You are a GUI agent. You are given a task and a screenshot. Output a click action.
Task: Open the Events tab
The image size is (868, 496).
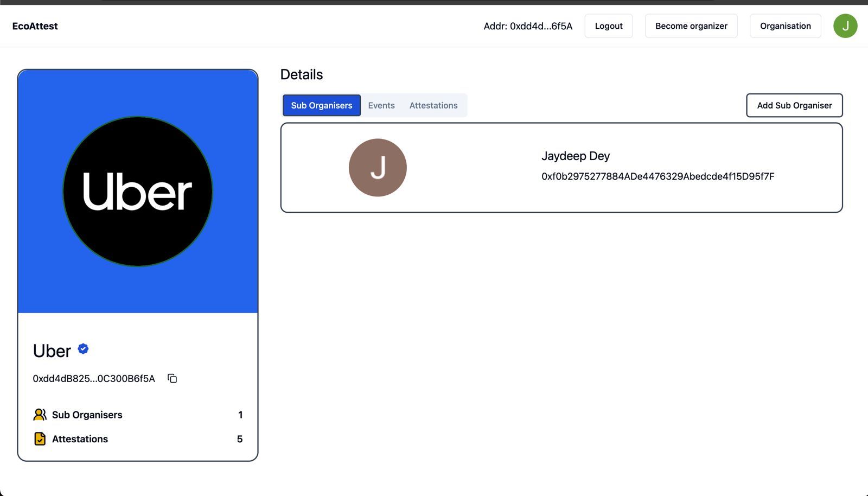[381, 105]
